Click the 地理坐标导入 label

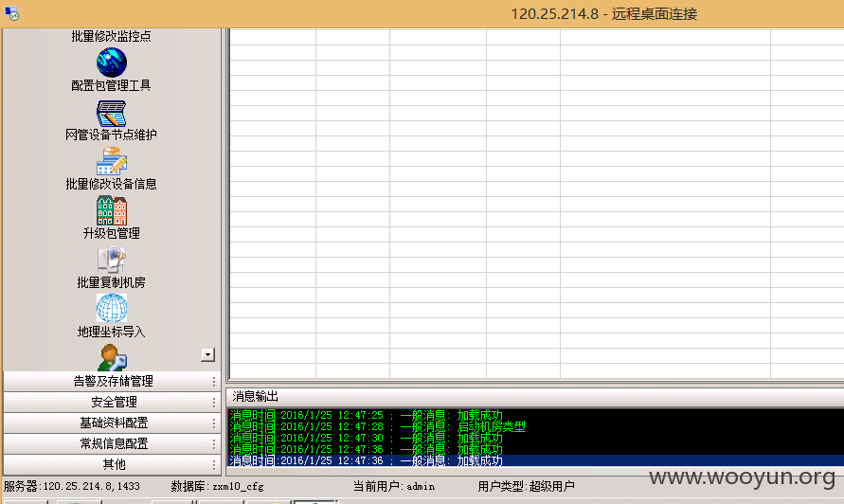(x=112, y=332)
